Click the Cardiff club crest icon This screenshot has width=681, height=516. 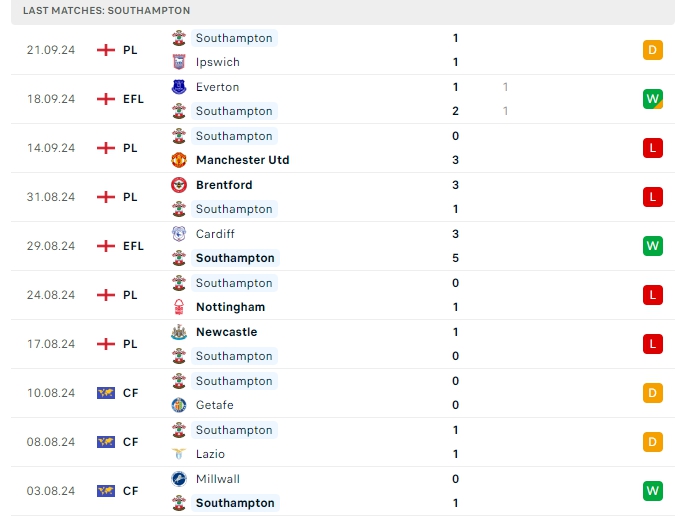click(179, 234)
